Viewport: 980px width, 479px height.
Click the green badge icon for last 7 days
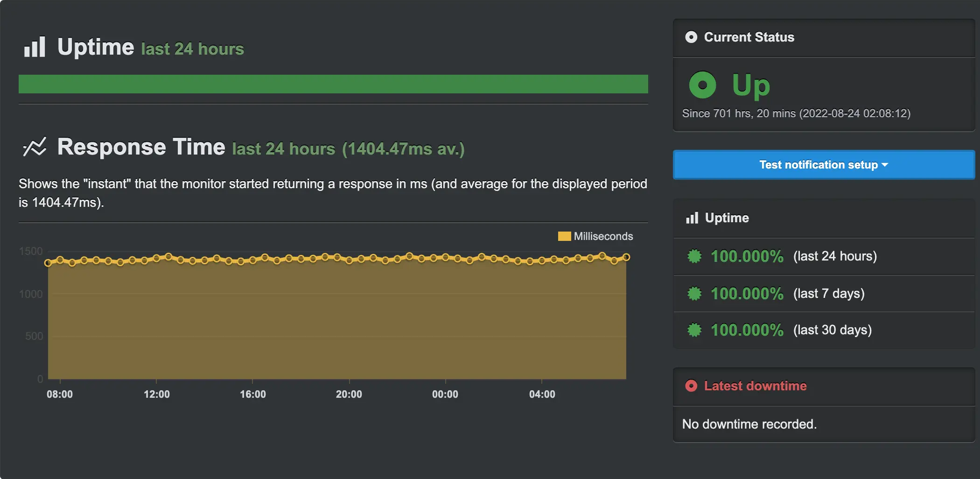coord(694,293)
